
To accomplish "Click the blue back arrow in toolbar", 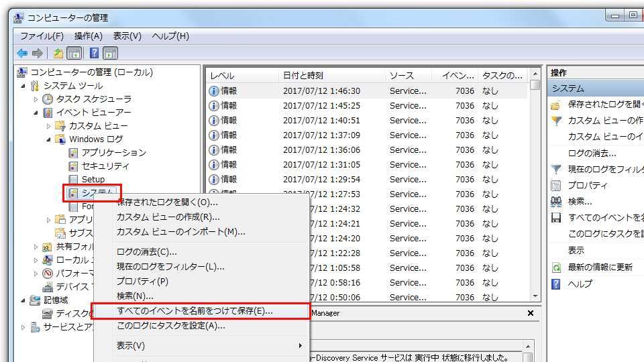I will coord(22,54).
